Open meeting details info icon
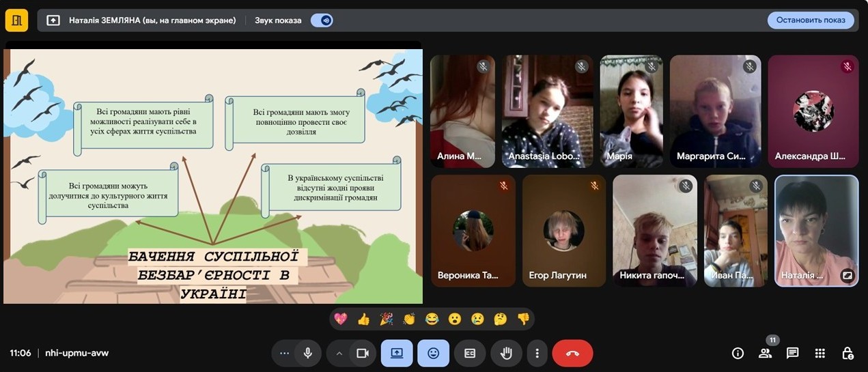 pyautogui.click(x=738, y=353)
